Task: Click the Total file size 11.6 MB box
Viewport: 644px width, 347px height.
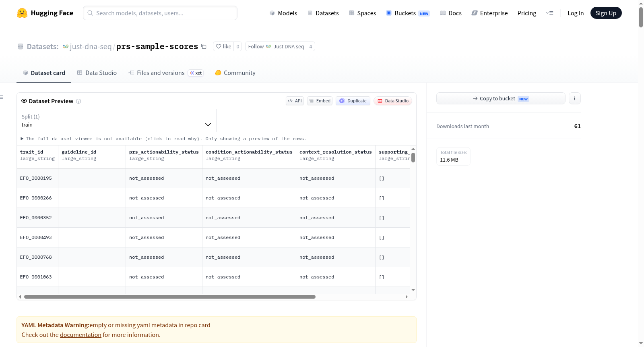Action: [453, 156]
